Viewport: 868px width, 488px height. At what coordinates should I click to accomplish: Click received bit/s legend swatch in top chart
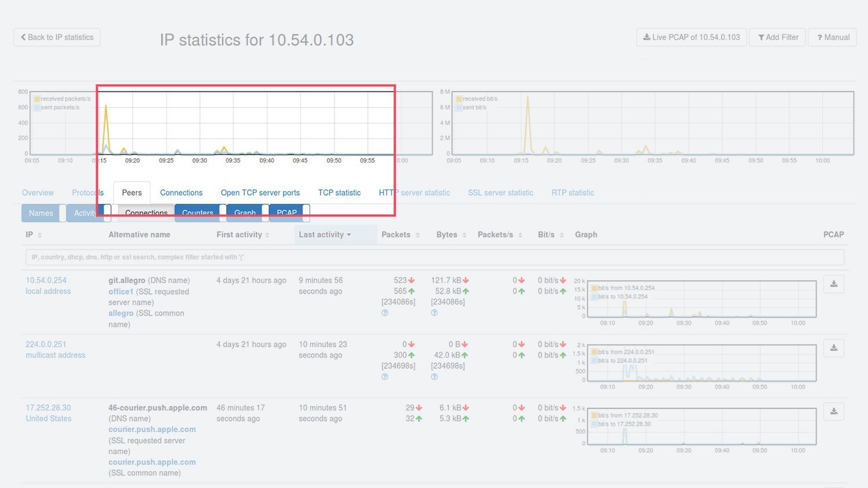(x=459, y=99)
